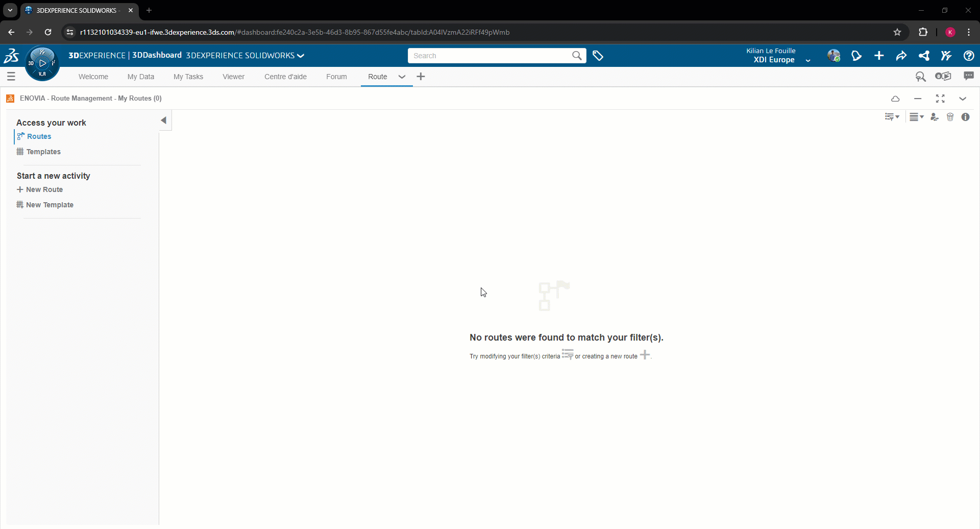Open the filter routes dropdown
This screenshot has height=529, width=980.
[x=892, y=117]
